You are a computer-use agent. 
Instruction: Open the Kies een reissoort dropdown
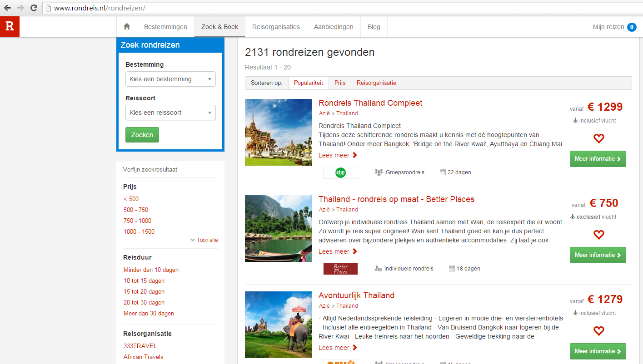(170, 113)
